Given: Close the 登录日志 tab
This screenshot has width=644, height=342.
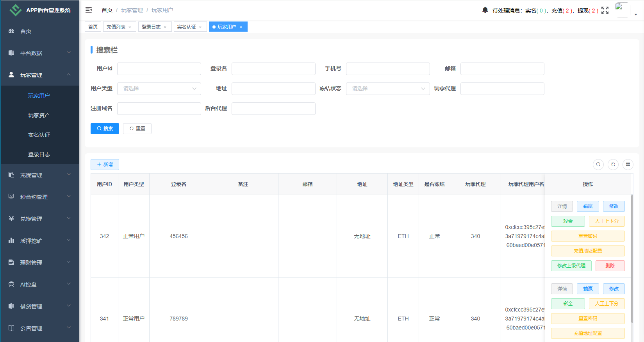Looking at the screenshot, I should click(x=165, y=27).
